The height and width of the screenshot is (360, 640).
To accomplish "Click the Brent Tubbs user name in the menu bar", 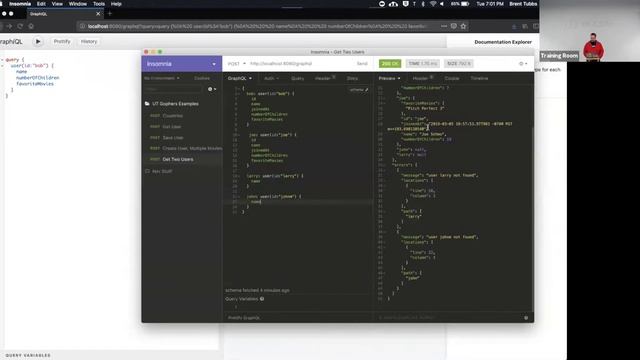I will coord(523,4).
